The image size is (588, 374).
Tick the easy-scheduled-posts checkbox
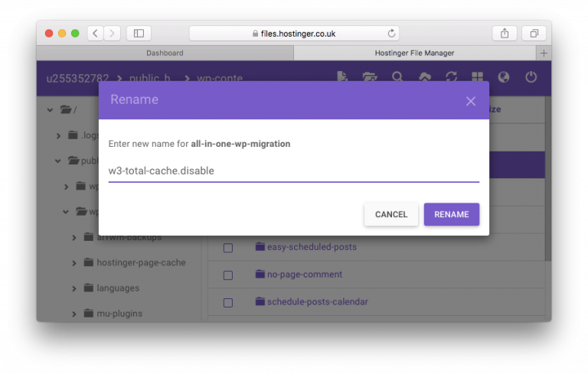[228, 248]
